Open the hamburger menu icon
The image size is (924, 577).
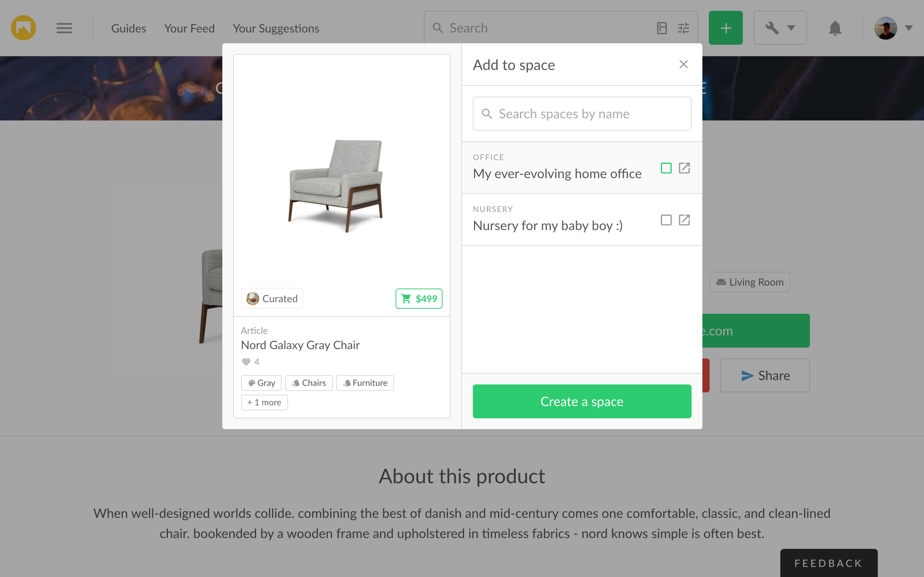pyautogui.click(x=64, y=28)
